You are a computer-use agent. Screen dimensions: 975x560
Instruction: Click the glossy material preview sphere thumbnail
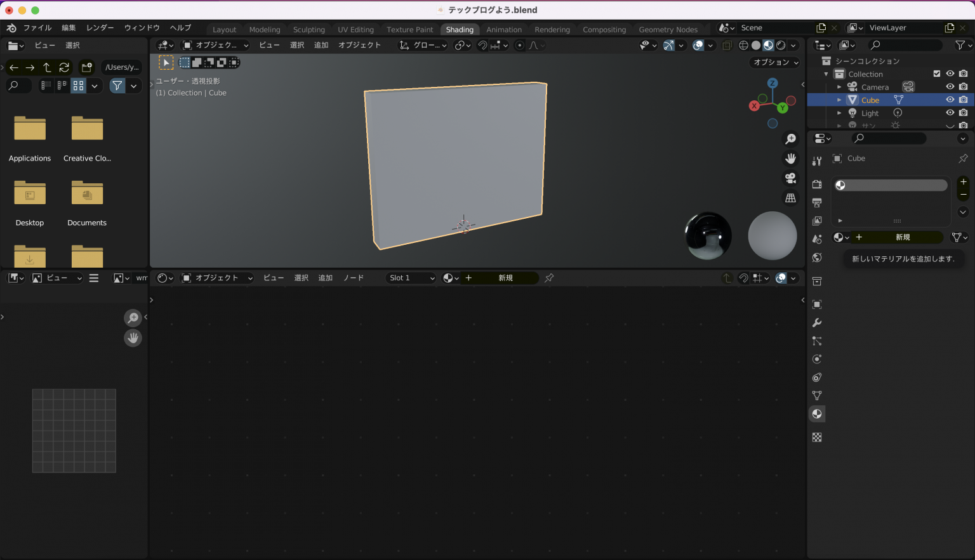tap(708, 235)
